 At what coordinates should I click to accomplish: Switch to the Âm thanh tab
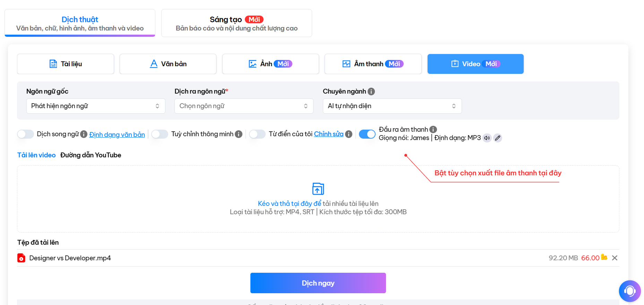click(x=373, y=64)
